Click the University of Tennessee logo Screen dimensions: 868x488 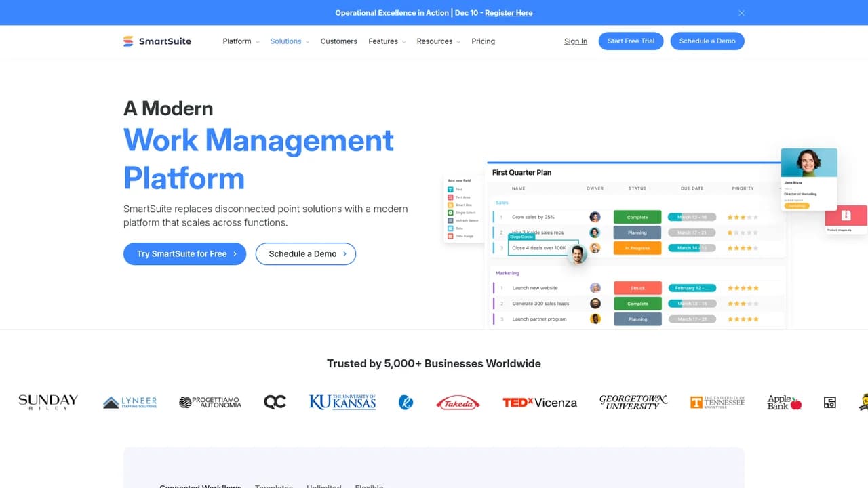[x=717, y=402]
